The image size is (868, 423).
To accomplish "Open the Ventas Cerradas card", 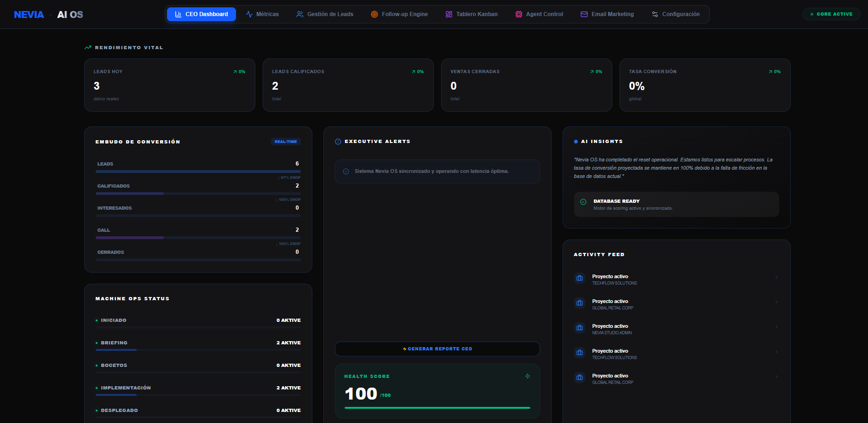I will [527, 85].
